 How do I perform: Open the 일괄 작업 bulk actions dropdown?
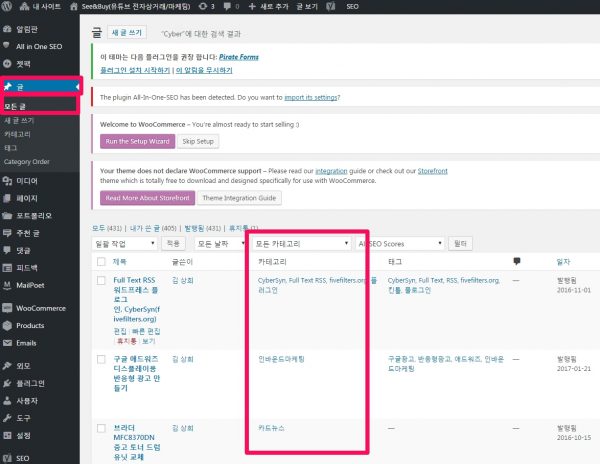[x=125, y=244]
